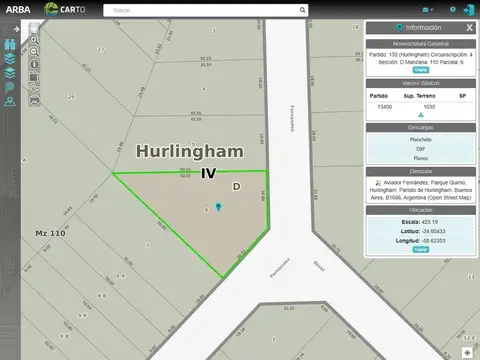
Task: Click the Escala value 423.19
Action: click(430, 222)
